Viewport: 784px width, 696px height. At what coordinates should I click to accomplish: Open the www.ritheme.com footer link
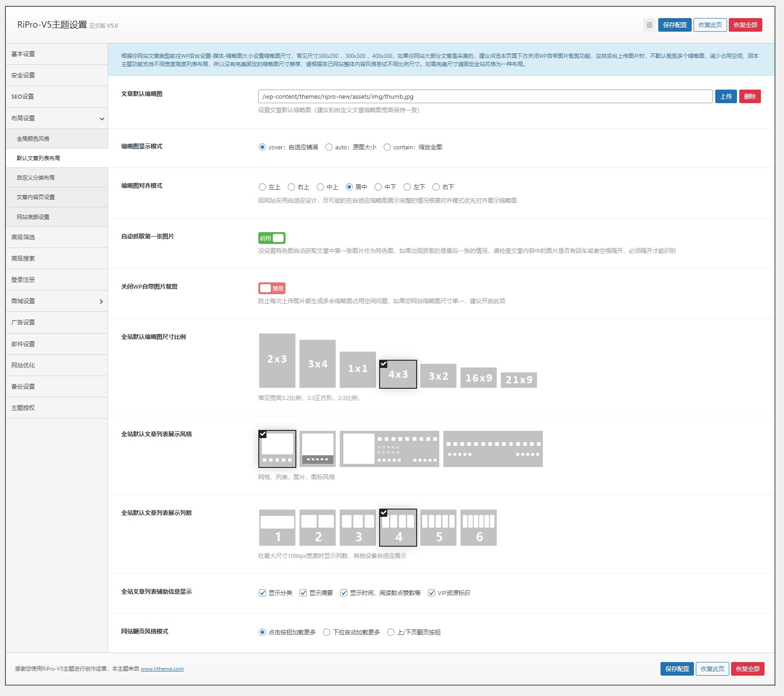click(x=162, y=669)
